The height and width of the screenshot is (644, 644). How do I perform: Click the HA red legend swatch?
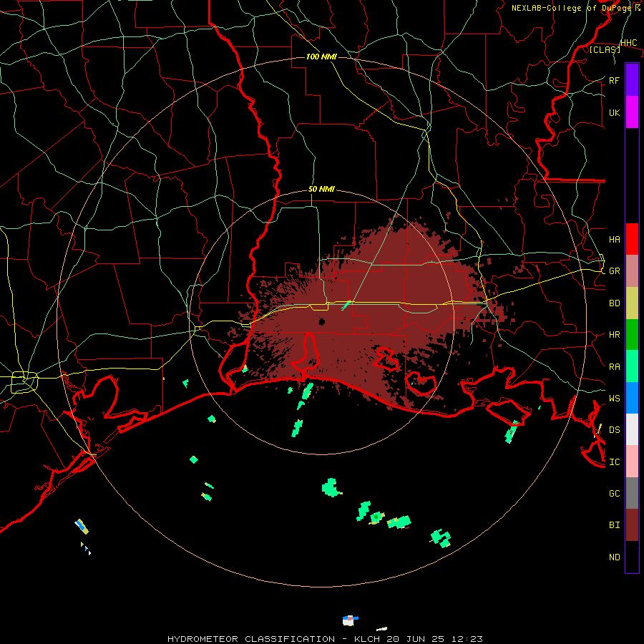632,239
